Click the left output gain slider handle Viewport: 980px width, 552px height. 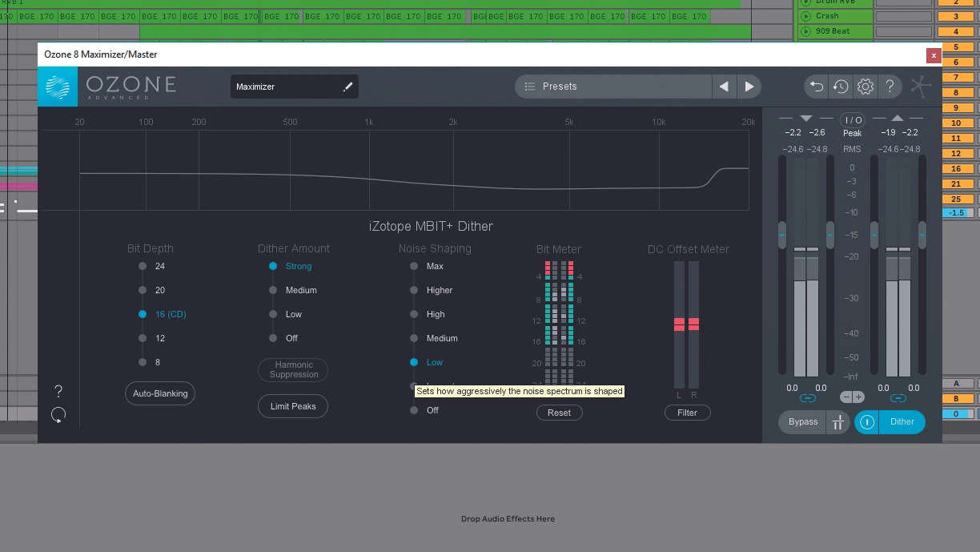(x=874, y=236)
